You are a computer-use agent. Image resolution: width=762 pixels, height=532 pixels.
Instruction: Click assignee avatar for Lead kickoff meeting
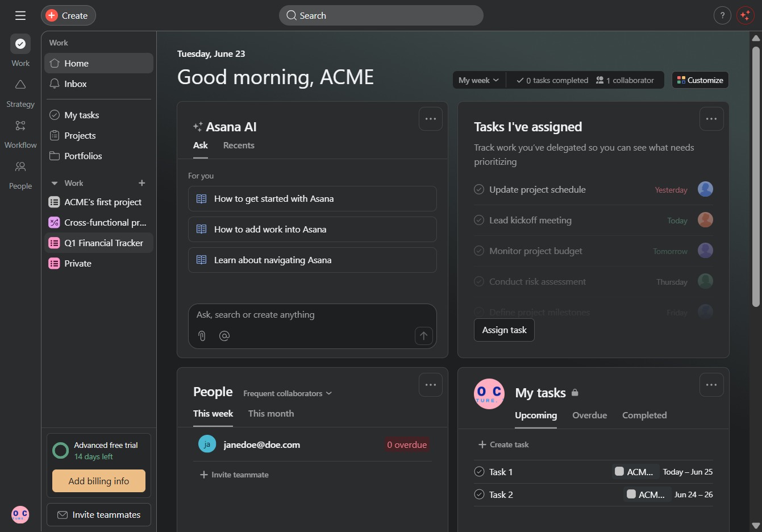coord(705,220)
